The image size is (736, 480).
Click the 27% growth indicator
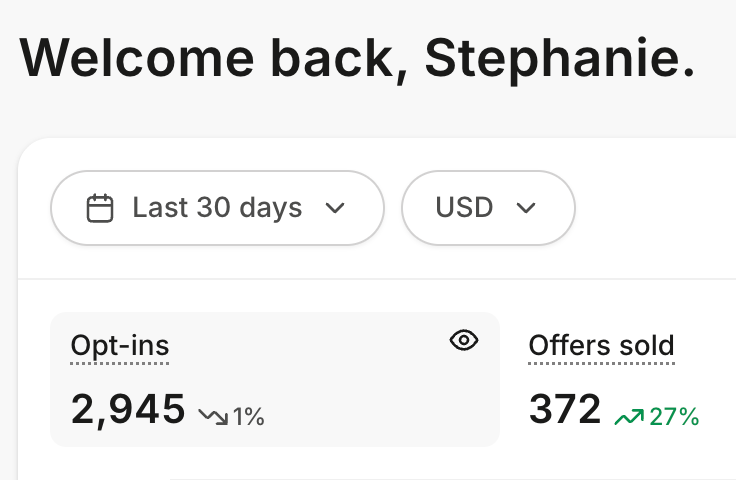coord(657,417)
